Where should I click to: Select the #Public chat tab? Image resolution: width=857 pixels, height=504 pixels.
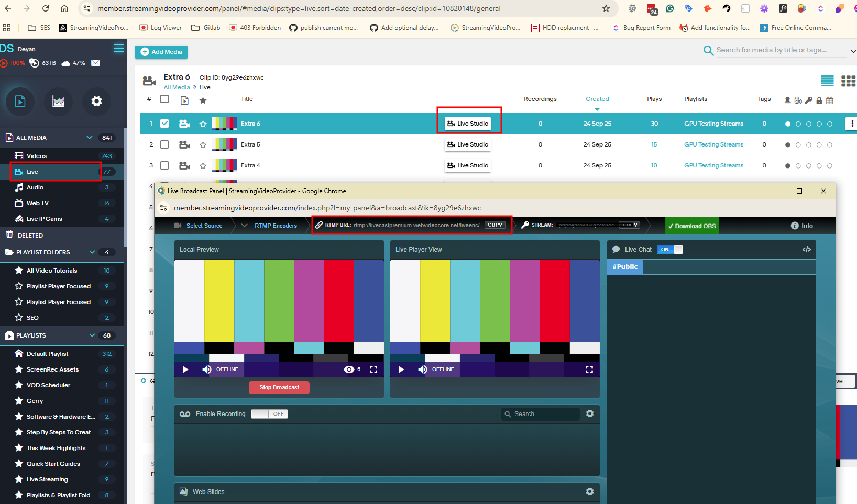[625, 267]
